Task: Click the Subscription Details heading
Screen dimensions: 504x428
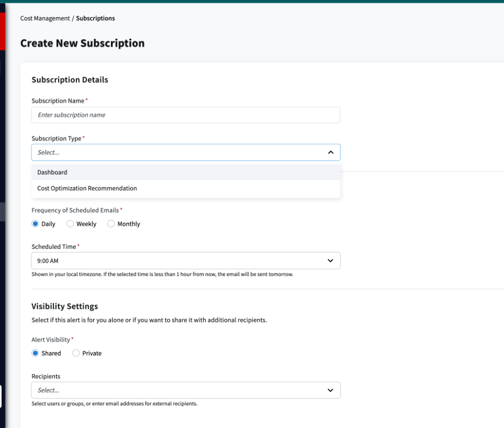Action: [70, 80]
